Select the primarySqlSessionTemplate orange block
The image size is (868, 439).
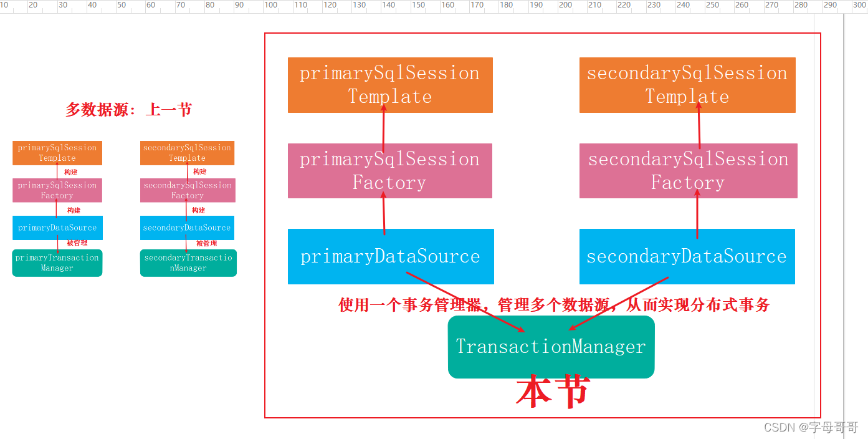point(389,85)
